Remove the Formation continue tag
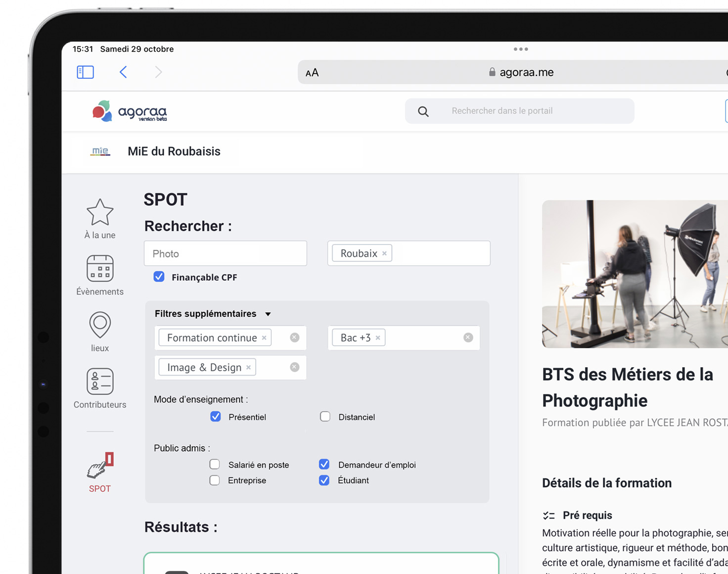This screenshot has width=728, height=574. point(264,338)
